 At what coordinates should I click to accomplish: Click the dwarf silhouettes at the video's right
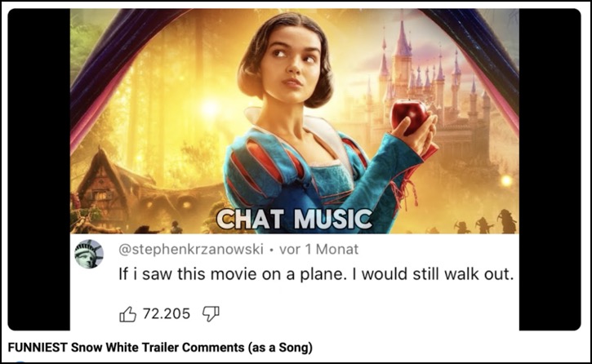[x=485, y=223]
